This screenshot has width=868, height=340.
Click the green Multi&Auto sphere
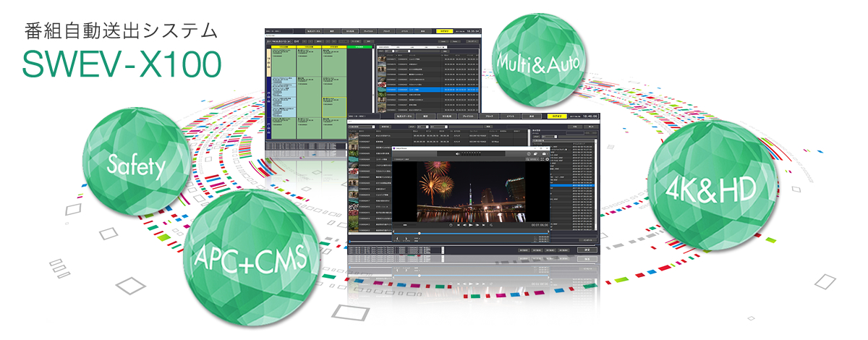point(538,63)
